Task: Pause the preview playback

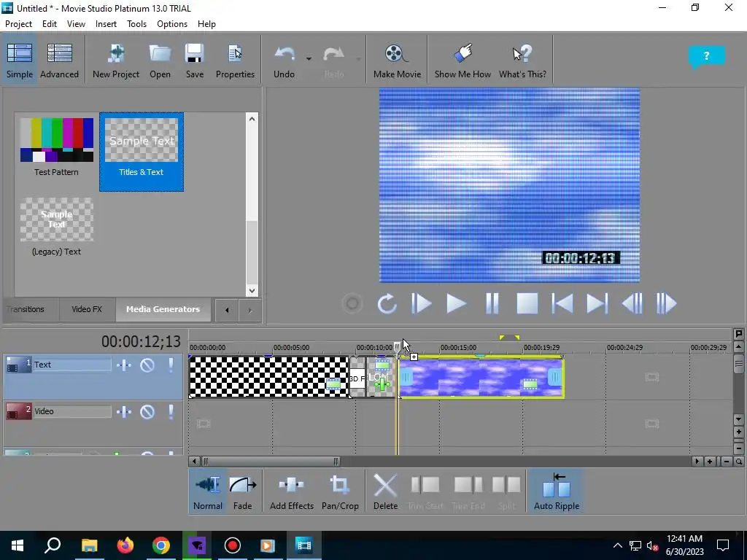Action: pos(492,303)
